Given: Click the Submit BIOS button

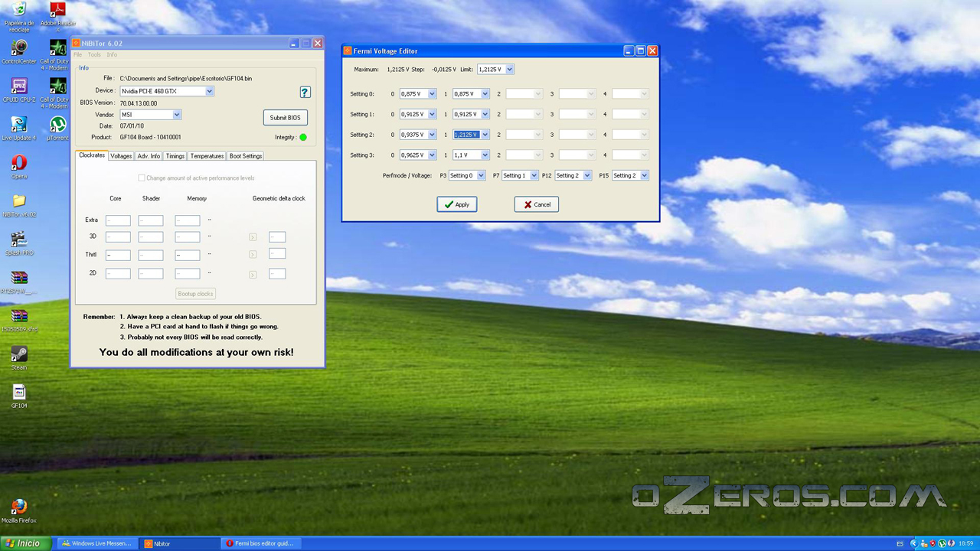Looking at the screenshot, I should point(285,118).
